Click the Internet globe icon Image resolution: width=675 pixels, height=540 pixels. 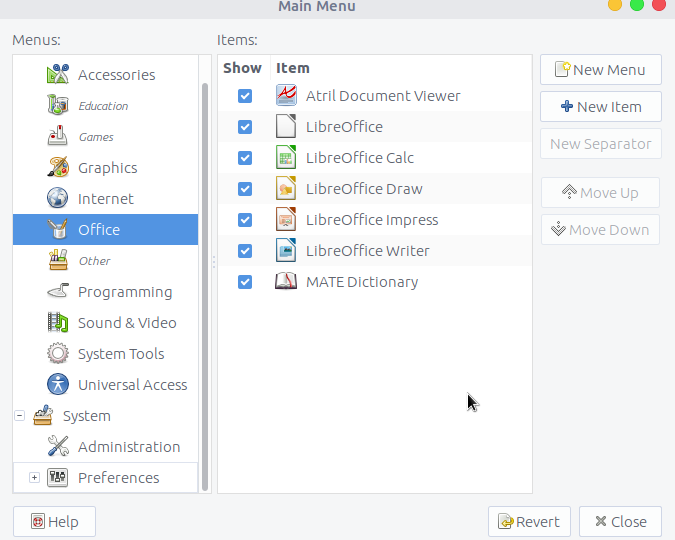(x=58, y=199)
